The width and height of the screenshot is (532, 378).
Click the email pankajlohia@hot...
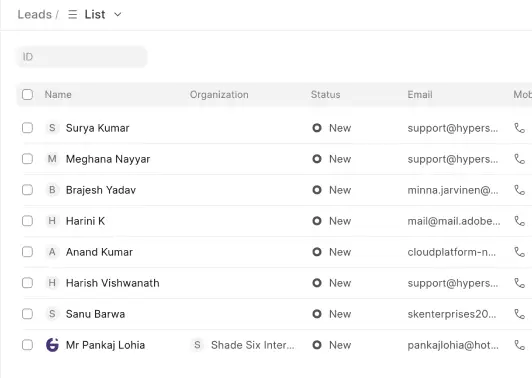[453, 345]
